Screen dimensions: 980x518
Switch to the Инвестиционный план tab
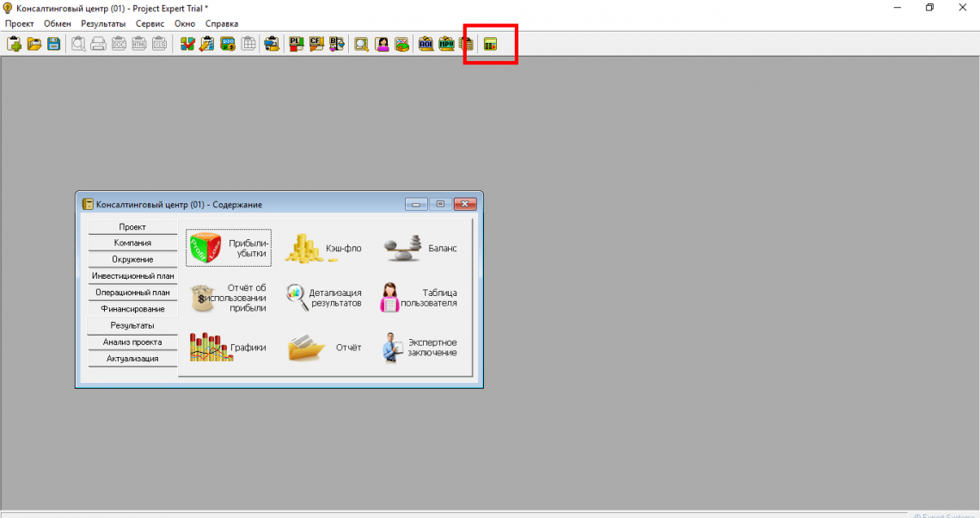pyautogui.click(x=132, y=276)
